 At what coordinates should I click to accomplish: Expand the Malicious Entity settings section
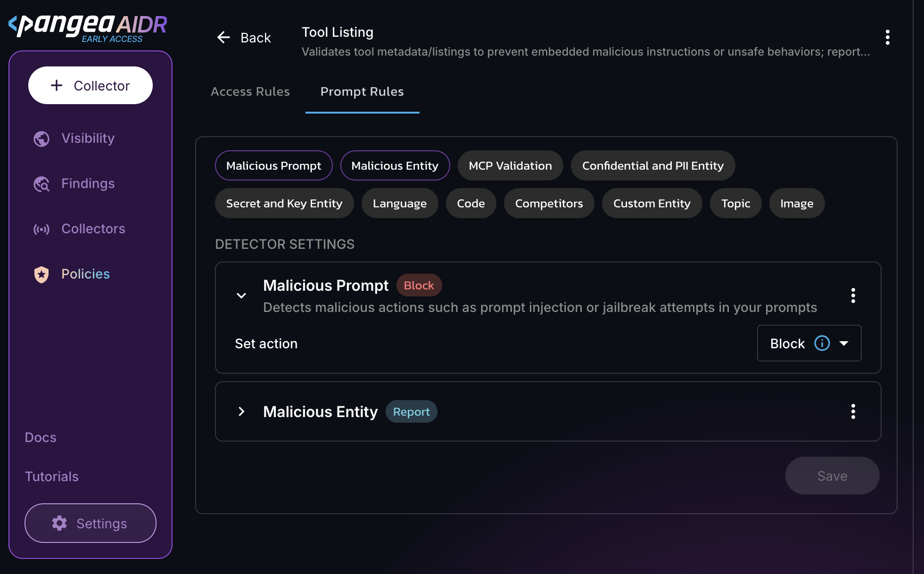click(241, 411)
